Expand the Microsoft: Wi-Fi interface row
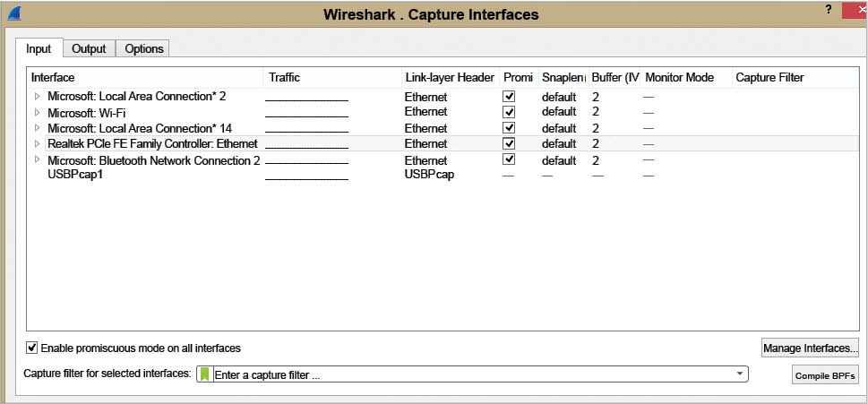 (38, 112)
